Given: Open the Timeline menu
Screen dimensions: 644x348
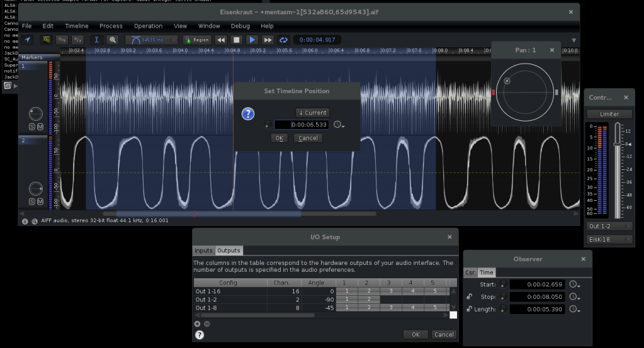Looking at the screenshot, I should [77, 26].
